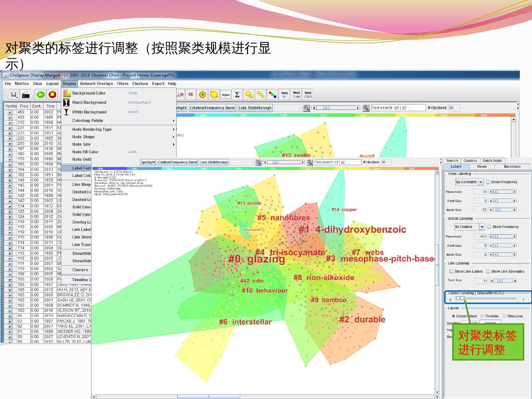Viewport: 532px width, 399px height.
Task: Click the WoS TC toolbar icon
Action: (284, 95)
